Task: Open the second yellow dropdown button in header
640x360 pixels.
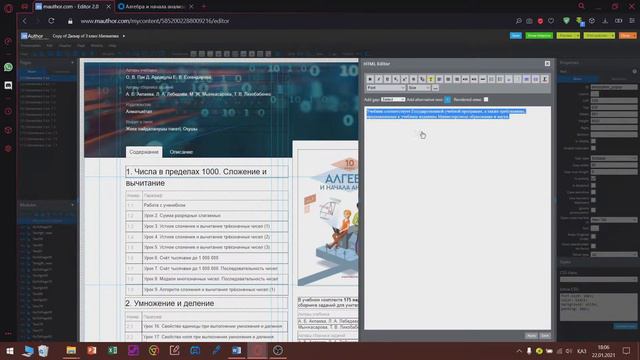Action: click(x=599, y=36)
